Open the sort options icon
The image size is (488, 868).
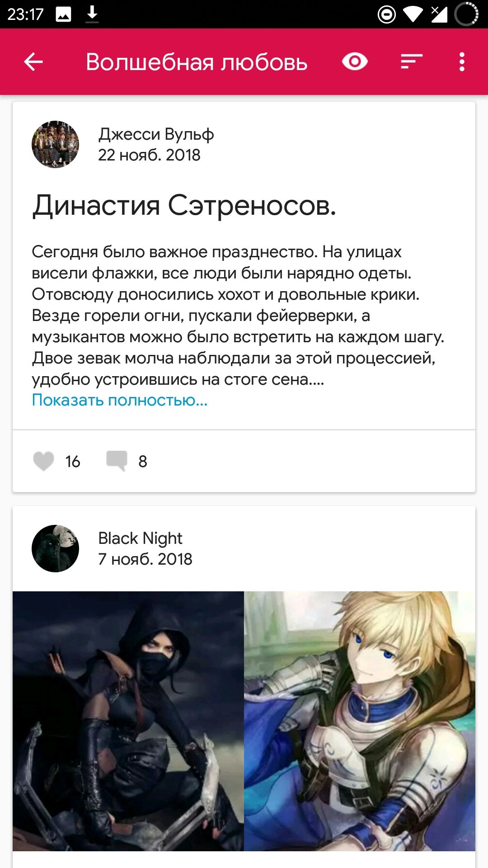click(411, 61)
